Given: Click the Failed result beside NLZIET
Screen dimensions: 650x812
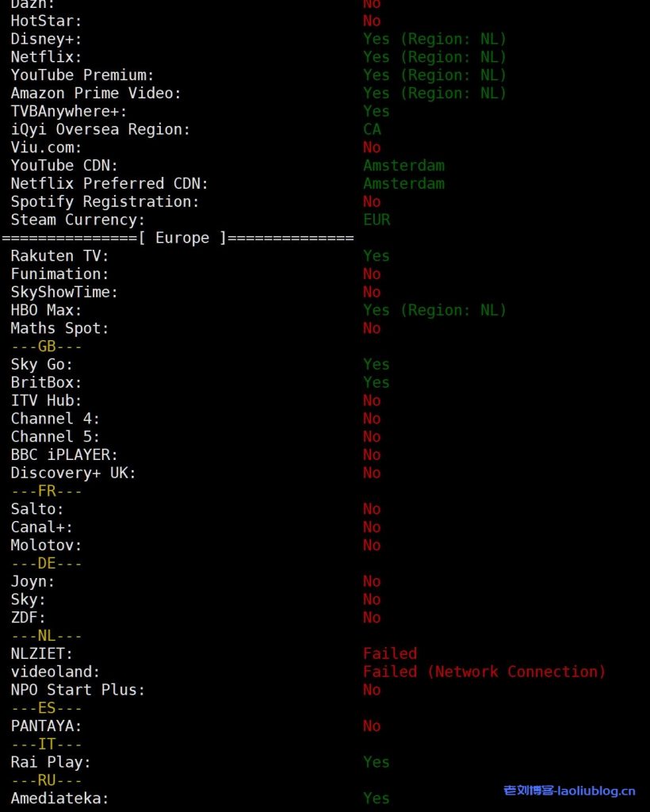Looking at the screenshot, I should click(x=390, y=654).
